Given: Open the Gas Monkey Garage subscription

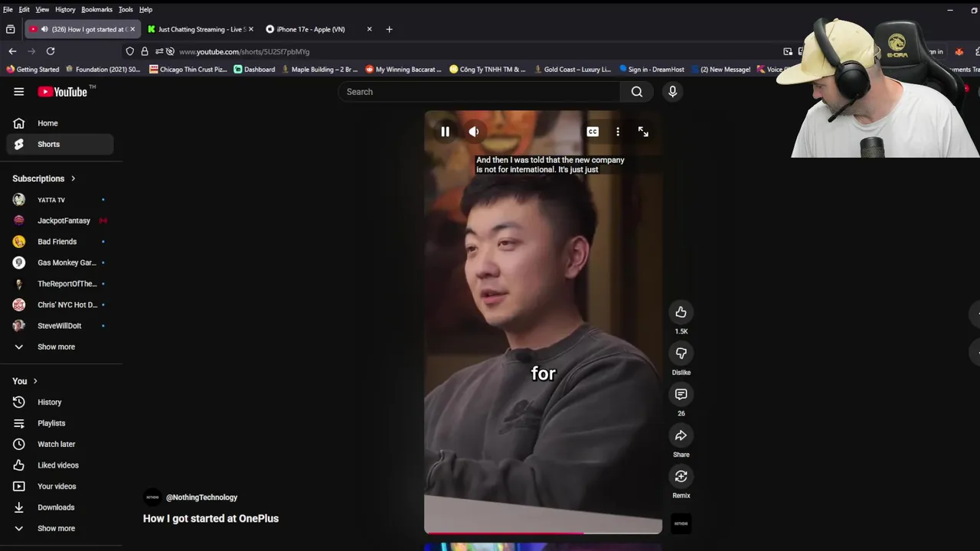Looking at the screenshot, I should [60, 262].
